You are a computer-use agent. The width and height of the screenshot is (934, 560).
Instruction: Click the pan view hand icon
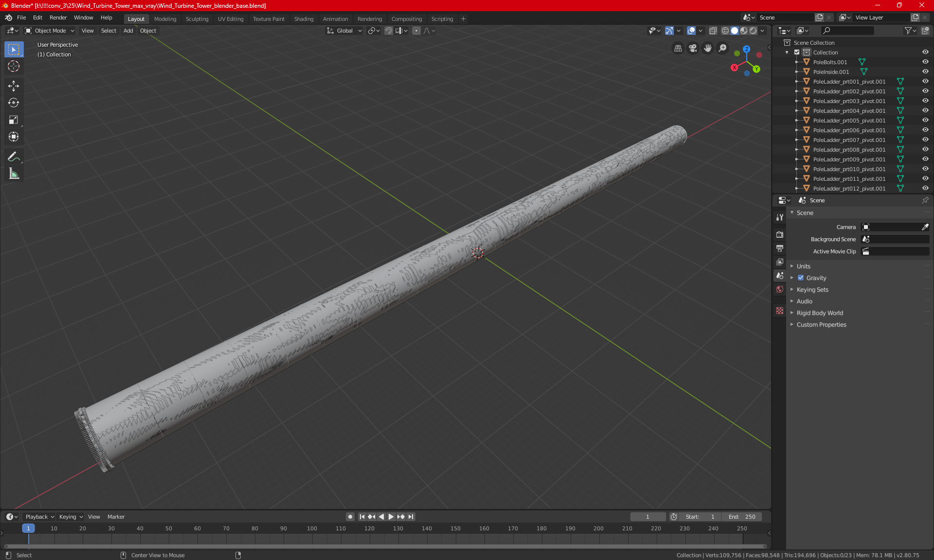708,48
